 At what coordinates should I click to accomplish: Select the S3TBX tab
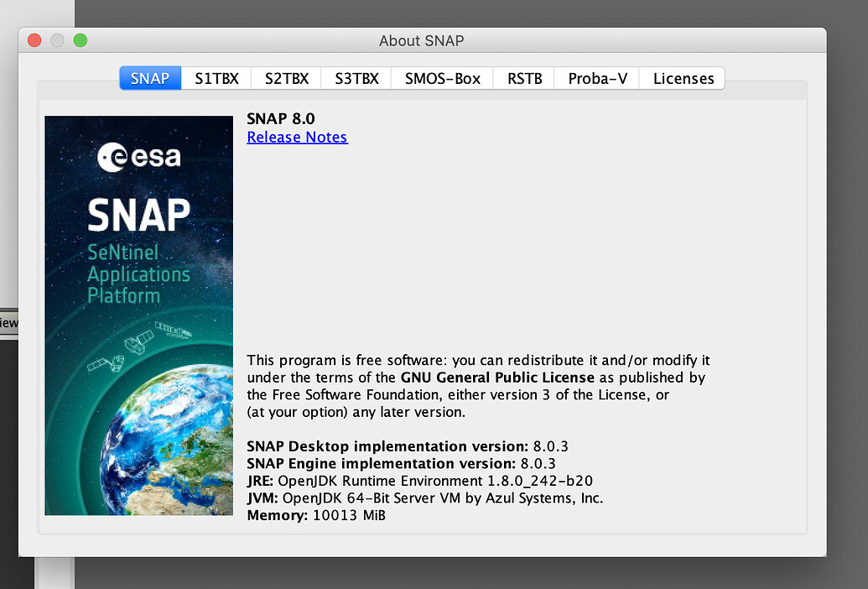[356, 78]
